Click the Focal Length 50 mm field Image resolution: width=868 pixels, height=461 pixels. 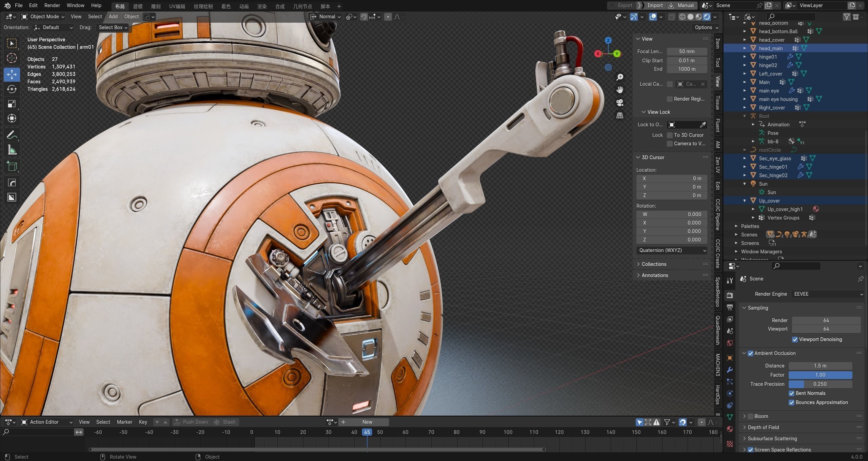click(x=687, y=51)
